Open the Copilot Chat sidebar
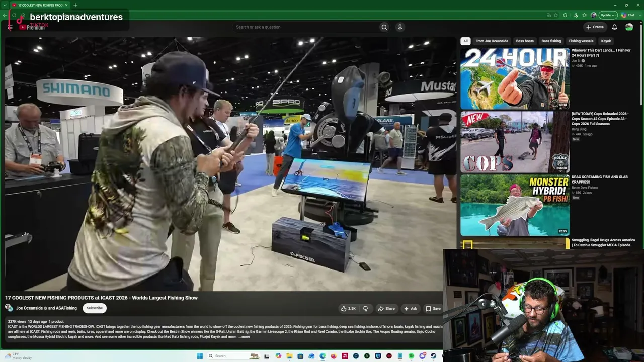 click(628, 15)
